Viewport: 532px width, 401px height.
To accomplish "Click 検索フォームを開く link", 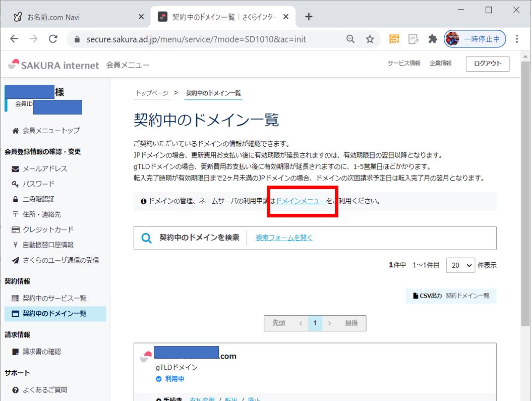I will pyautogui.click(x=284, y=238).
